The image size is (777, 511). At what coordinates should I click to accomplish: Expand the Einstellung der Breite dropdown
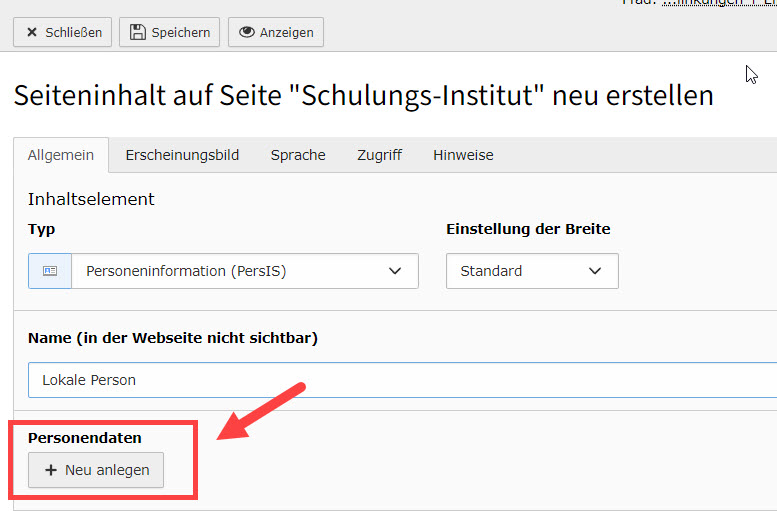(532, 271)
